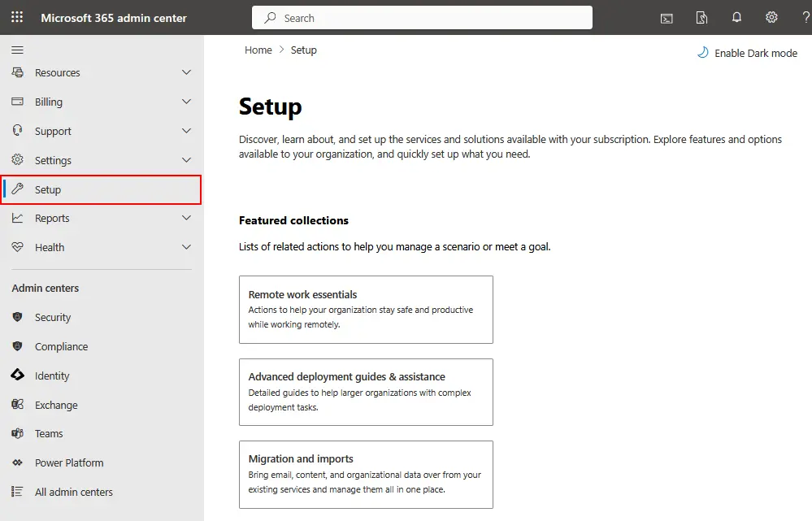Open the Security admin center link
Viewport: 812px width, 521px height.
point(52,318)
